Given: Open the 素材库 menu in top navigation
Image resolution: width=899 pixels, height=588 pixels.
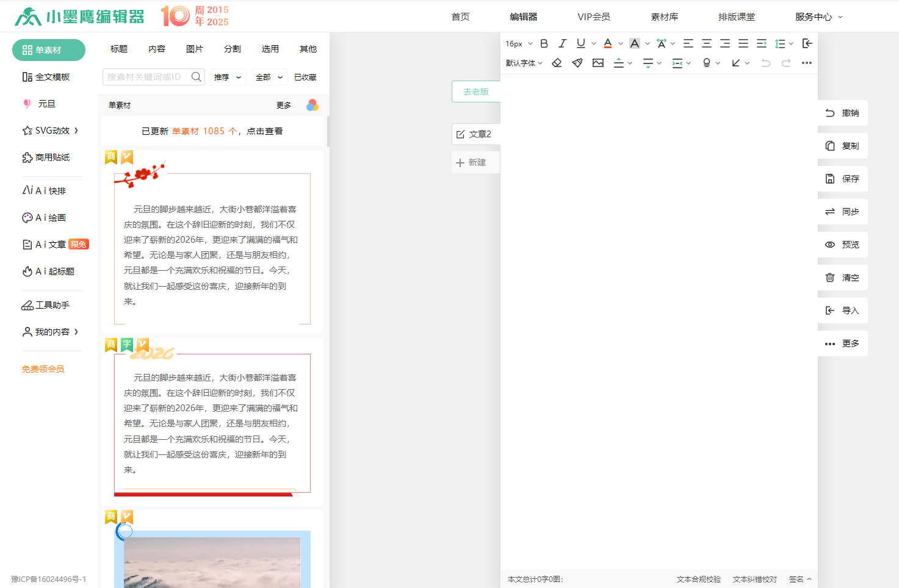Looking at the screenshot, I should coord(664,17).
